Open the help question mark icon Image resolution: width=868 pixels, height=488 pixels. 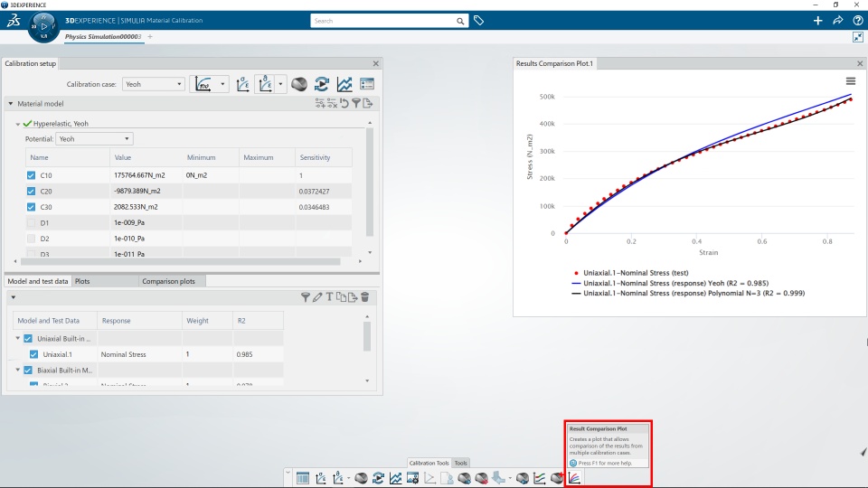(857, 21)
